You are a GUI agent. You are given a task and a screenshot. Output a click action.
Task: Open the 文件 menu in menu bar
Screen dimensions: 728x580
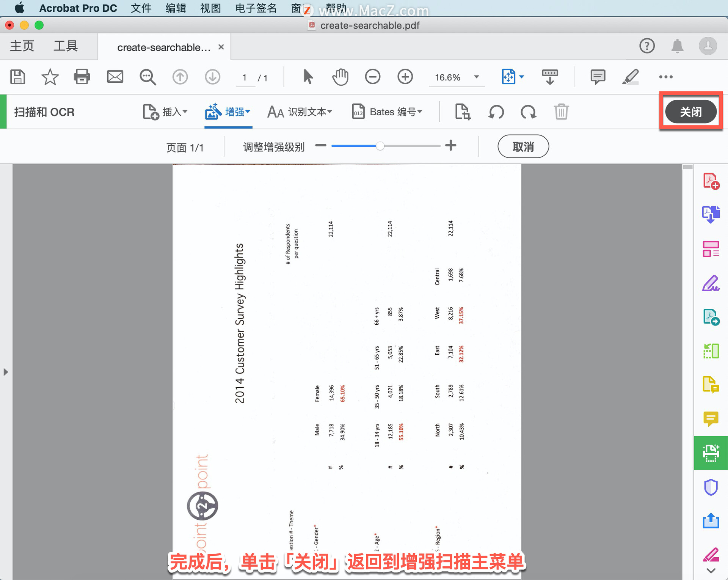pyautogui.click(x=141, y=8)
